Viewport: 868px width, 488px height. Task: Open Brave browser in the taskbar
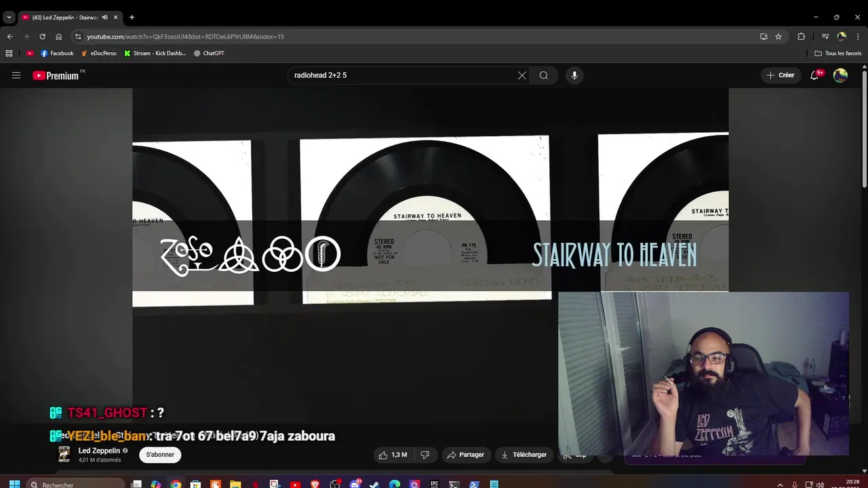click(x=315, y=484)
